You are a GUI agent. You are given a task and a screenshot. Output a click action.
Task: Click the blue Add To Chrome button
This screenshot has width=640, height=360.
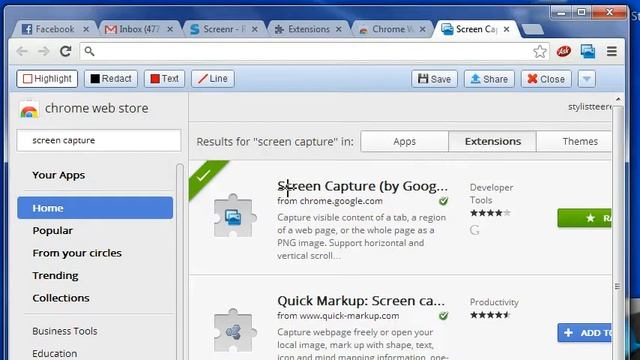coord(584,333)
